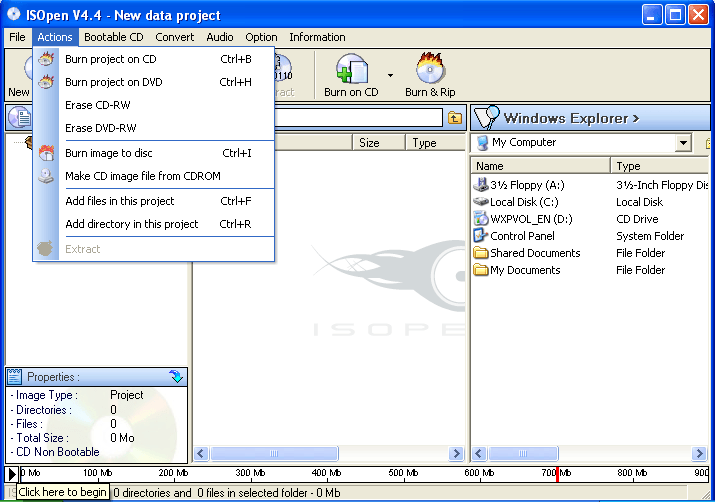
Task: Sort by the Size column header
Action: 378,143
